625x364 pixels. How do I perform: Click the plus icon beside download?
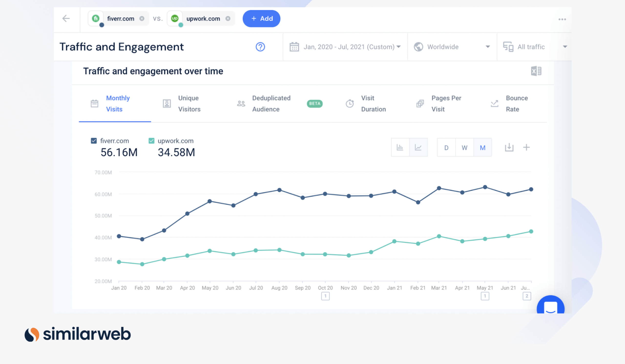pyautogui.click(x=526, y=147)
